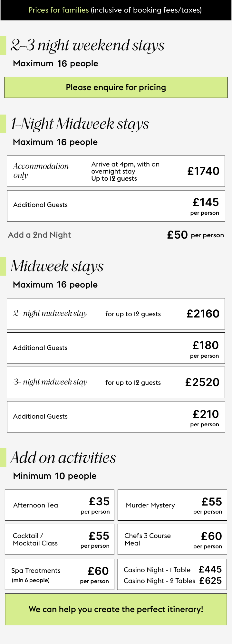Image resolution: width=232 pixels, height=644 pixels.
Task: Click the £210 Additional Guests row
Action: [x=116, y=417]
